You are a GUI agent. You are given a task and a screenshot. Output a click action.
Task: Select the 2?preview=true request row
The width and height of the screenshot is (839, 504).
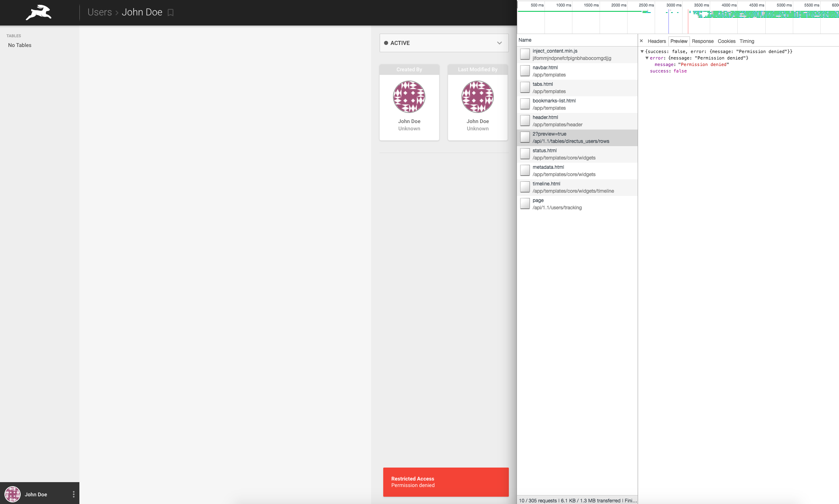coord(577,138)
